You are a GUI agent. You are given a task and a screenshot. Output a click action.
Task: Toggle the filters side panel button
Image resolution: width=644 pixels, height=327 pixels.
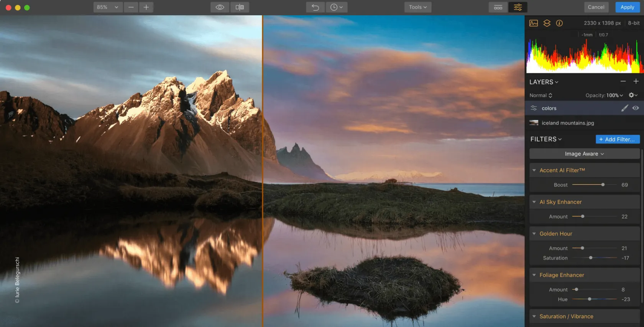pyautogui.click(x=517, y=7)
